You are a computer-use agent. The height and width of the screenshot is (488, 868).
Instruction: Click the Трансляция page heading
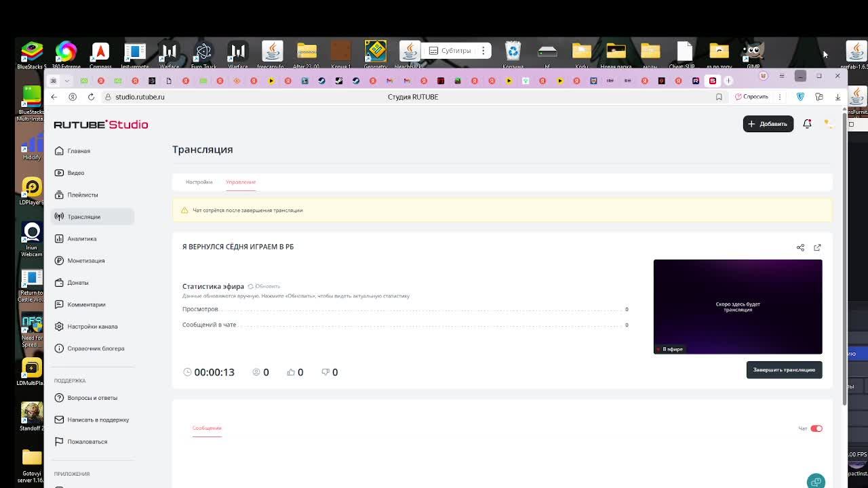[x=202, y=150]
